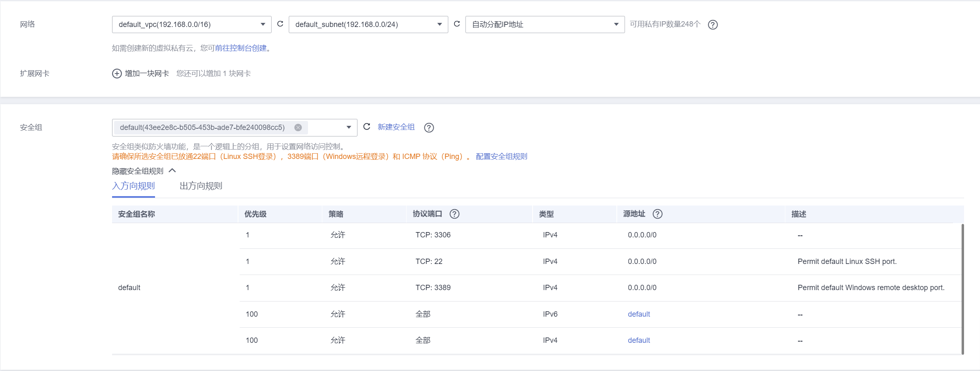Show help for 协议端口 column
The height and width of the screenshot is (371, 980).
click(454, 214)
